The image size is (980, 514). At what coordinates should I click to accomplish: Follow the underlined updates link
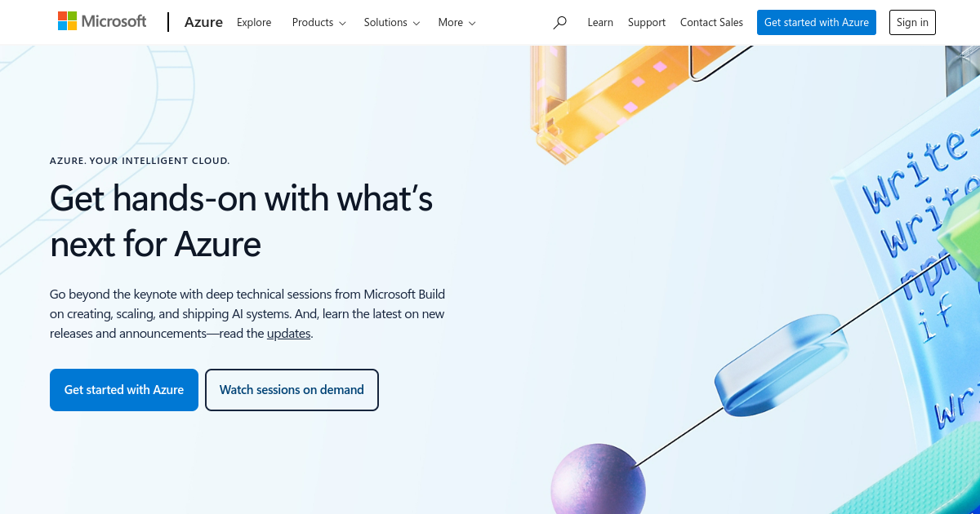288,334
